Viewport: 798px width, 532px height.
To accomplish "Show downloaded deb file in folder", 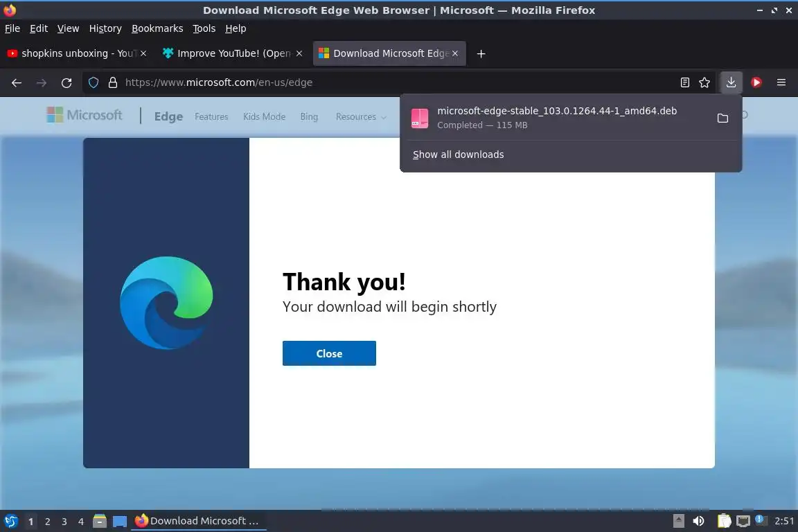I will pos(722,118).
